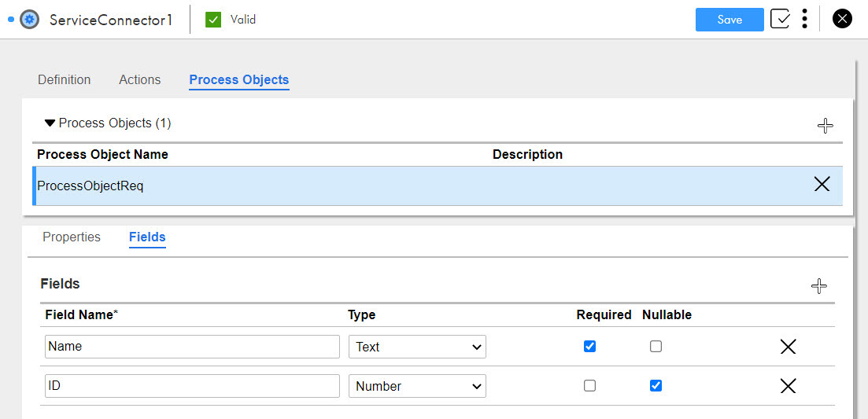Screen dimensions: 868x419
Task: Click the green Valid checkmark icon
Action: (213, 20)
